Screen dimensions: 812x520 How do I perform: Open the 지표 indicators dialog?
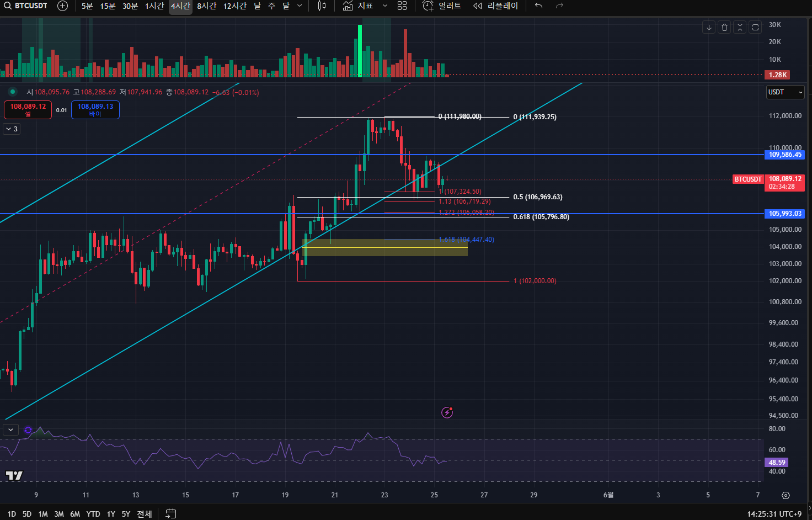click(x=358, y=6)
